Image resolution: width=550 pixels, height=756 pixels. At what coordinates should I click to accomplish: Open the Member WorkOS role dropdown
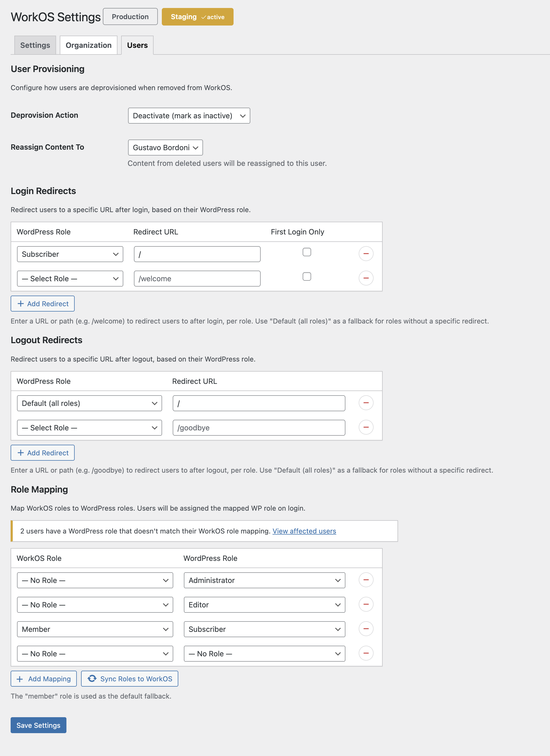95,629
